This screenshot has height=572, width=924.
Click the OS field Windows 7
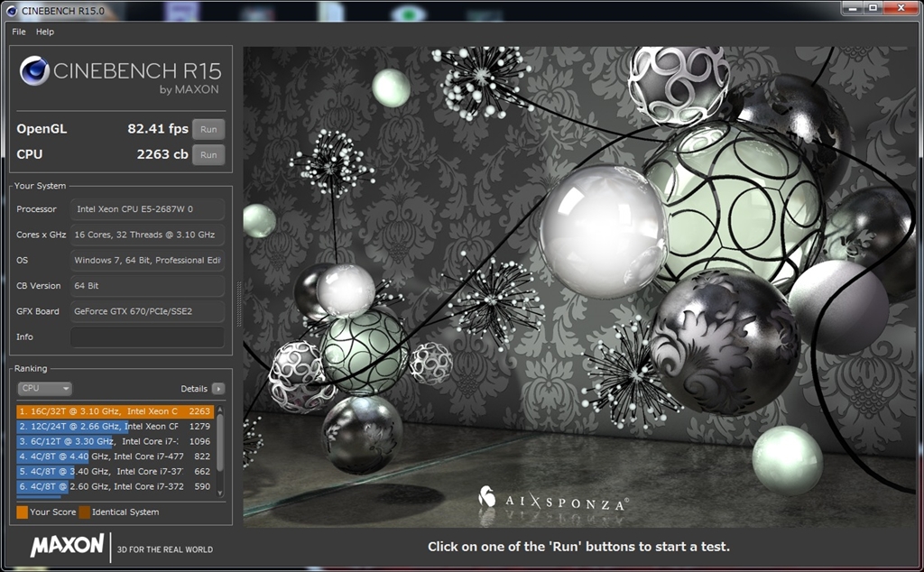(x=147, y=261)
